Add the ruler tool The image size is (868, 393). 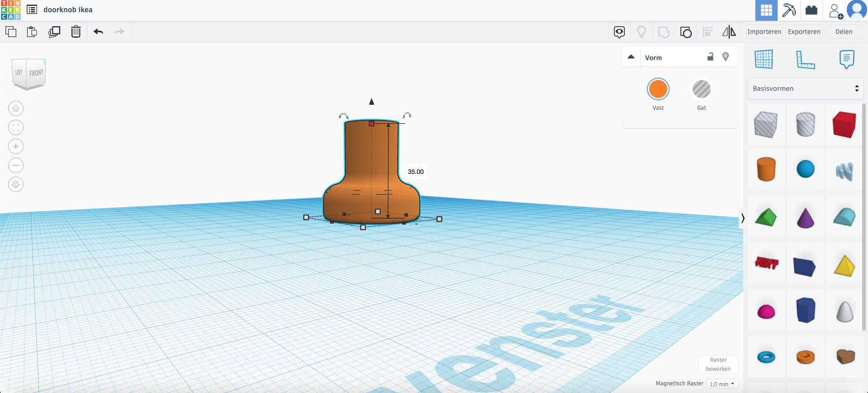coord(805,60)
